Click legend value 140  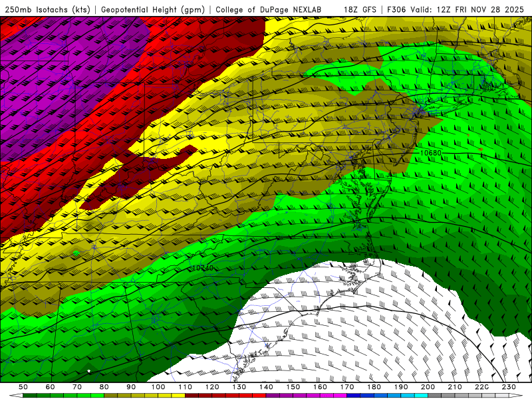click(x=266, y=387)
